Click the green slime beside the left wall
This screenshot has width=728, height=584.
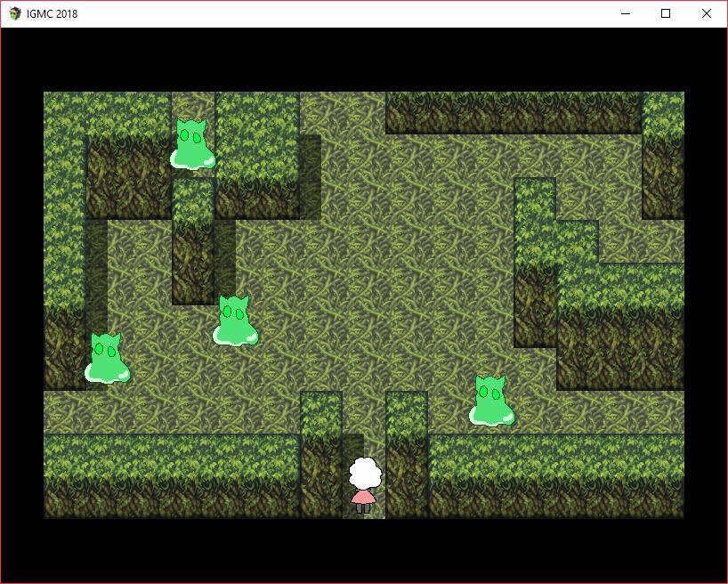coord(108,358)
